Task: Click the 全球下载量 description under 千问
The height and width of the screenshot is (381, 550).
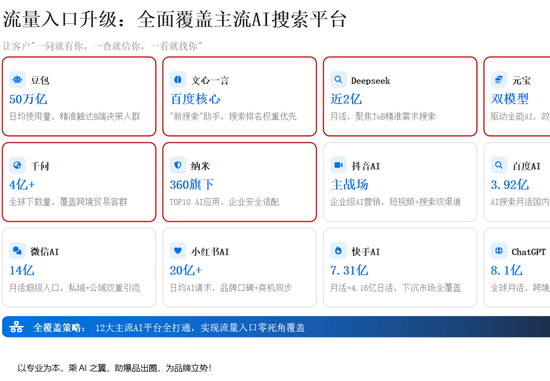Action: click(68, 202)
